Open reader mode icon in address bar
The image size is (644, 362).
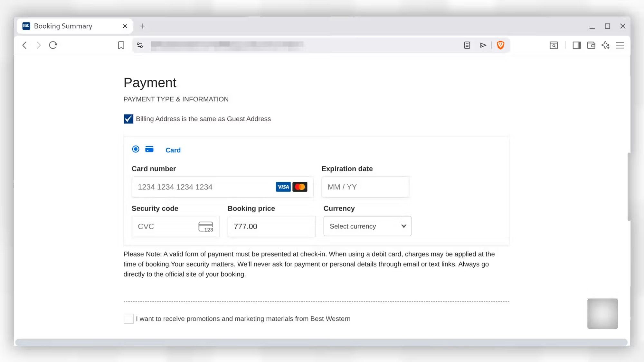click(467, 45)
